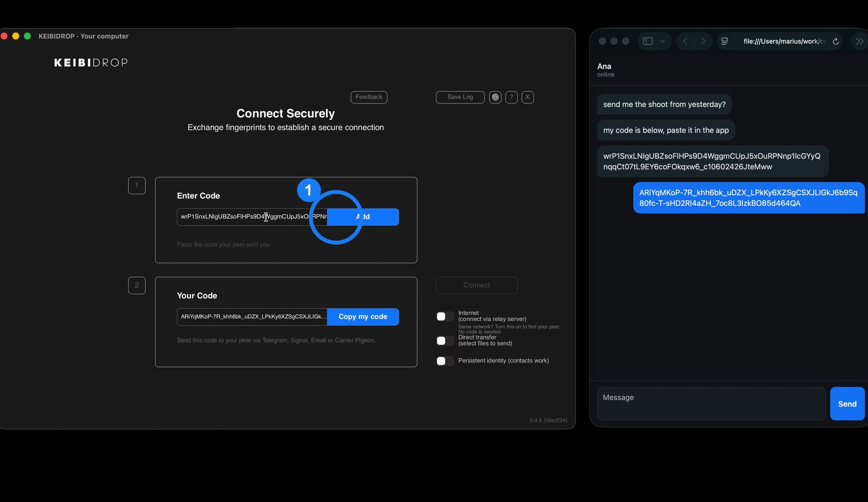Click Copy my code button

pyautogui.click(x=363, y=317)
